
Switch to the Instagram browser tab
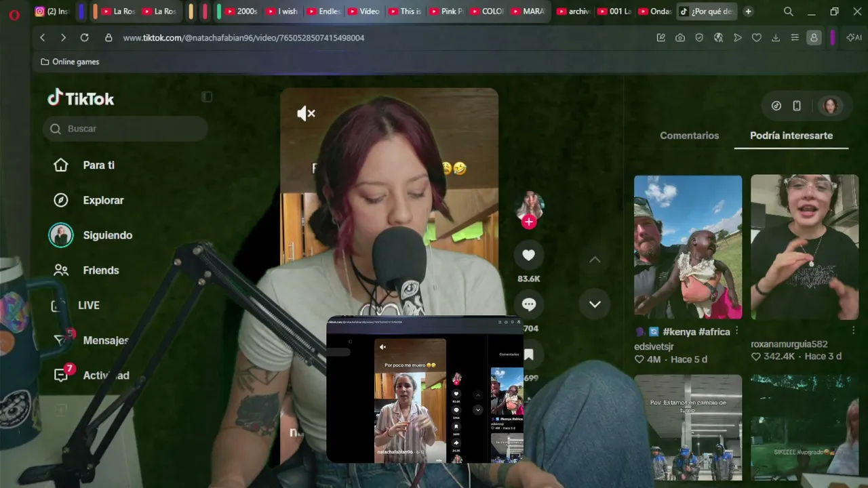52,12
